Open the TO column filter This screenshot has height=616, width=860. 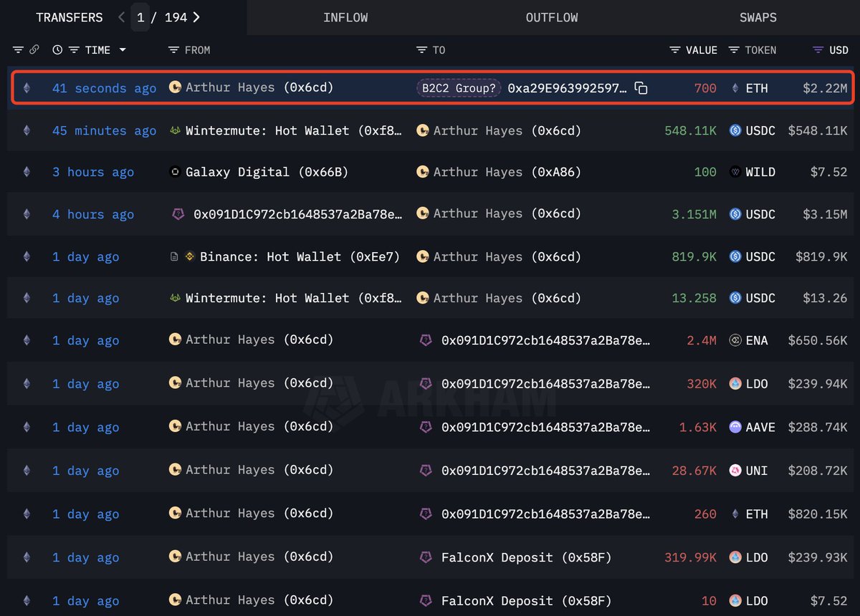tap(421, 49)
